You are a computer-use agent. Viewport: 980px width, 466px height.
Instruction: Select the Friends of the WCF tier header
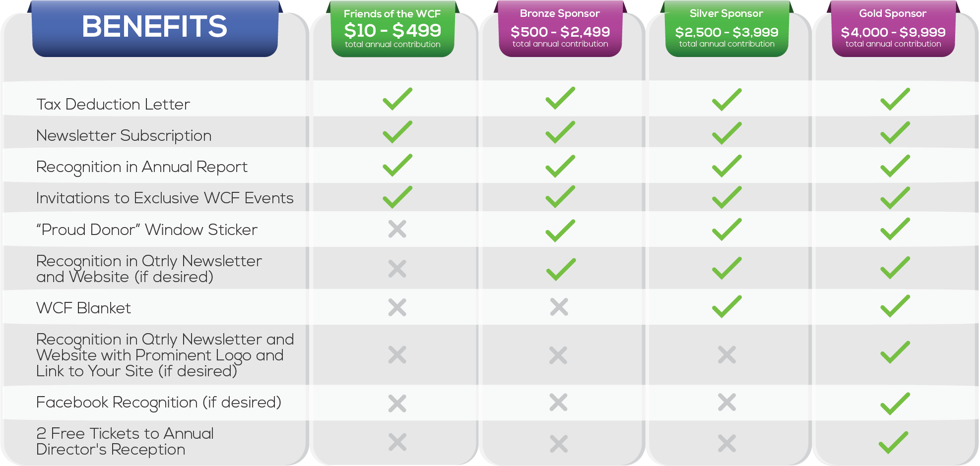click(x=392, y=29)
